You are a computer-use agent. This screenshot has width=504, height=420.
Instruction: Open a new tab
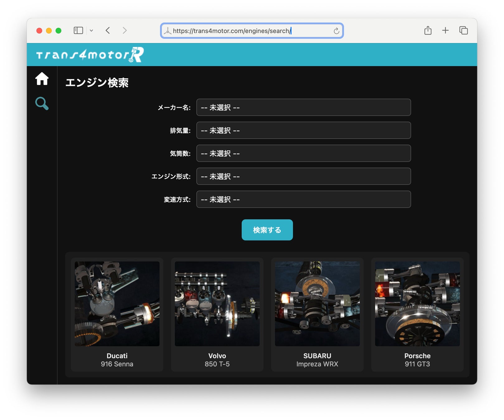coord(445,30)
